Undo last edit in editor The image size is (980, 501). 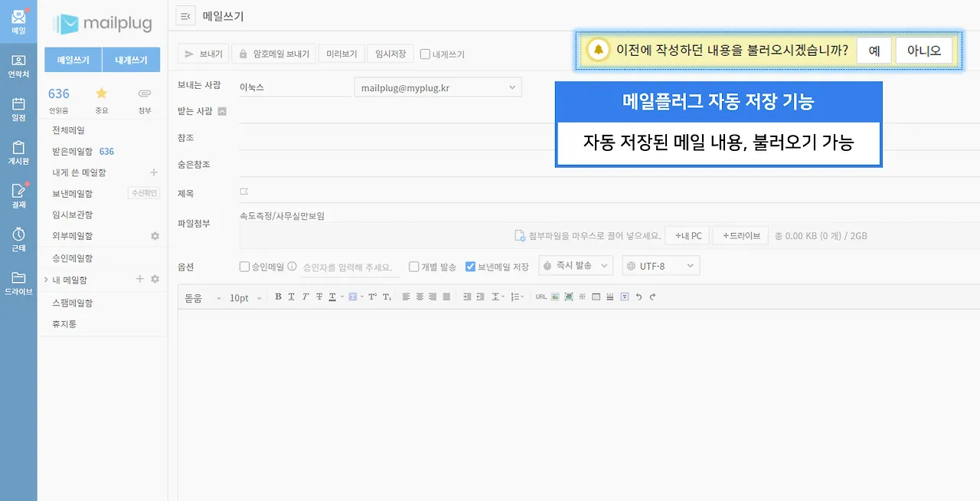(639, 296)
